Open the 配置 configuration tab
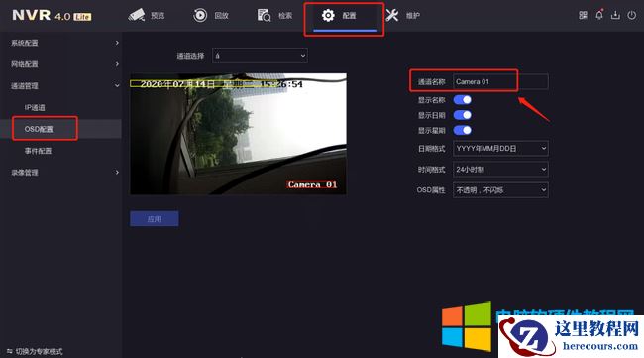644x358 pixels. click(345, 16)
